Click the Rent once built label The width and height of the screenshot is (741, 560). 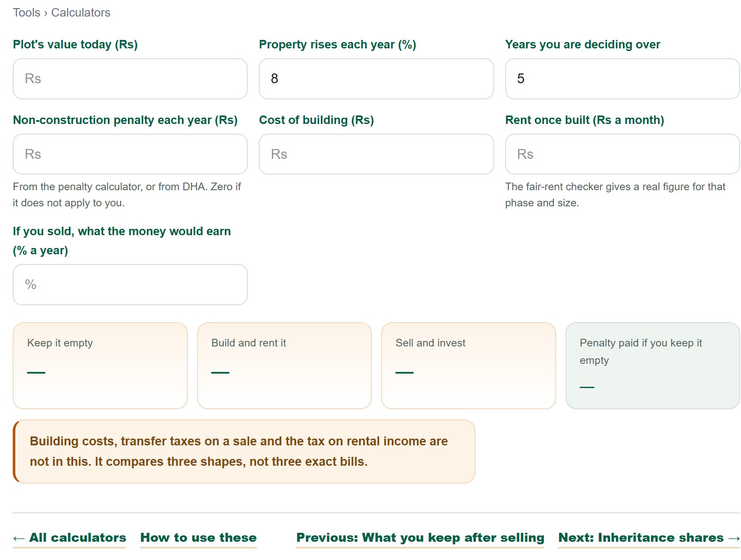tap(584, 120)
